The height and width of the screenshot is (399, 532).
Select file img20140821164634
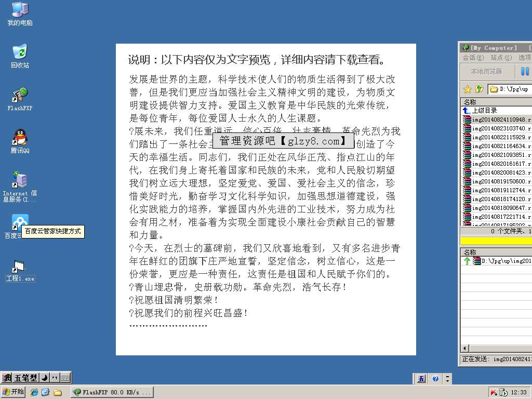point(497,146)
